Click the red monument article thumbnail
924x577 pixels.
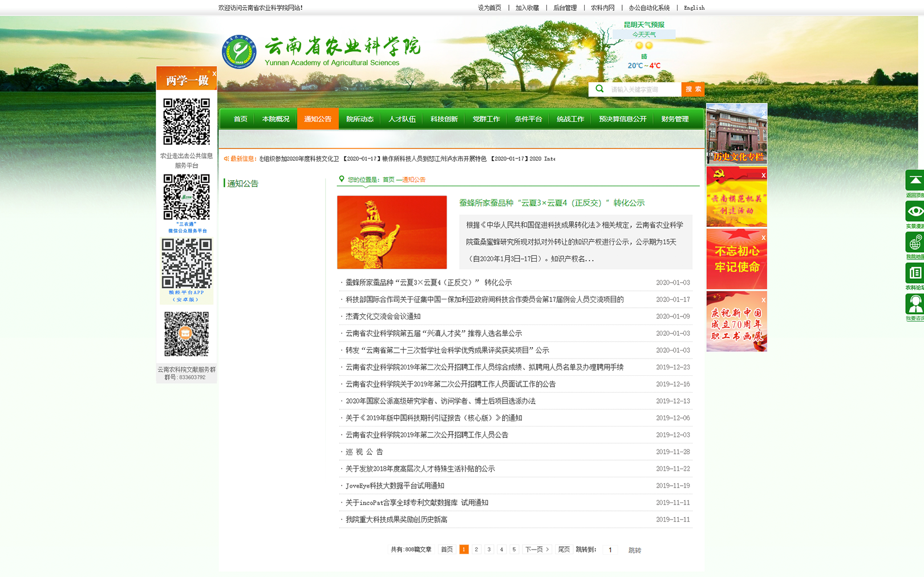[x=392, y=232]
